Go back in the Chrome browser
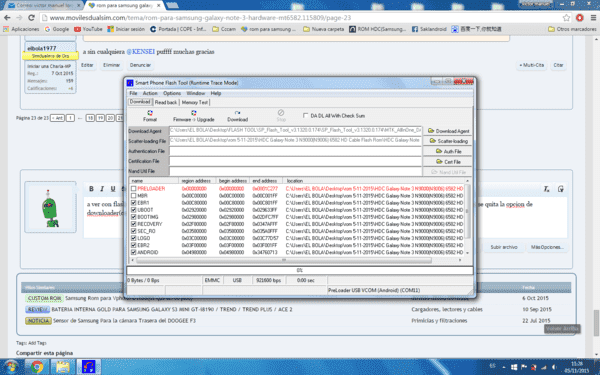This screenshot has height=375, width=600. 7,18
